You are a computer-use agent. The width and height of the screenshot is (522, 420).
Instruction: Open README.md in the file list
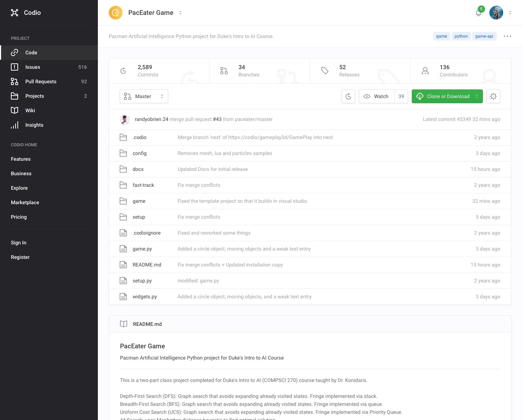(x=147, y=265)
